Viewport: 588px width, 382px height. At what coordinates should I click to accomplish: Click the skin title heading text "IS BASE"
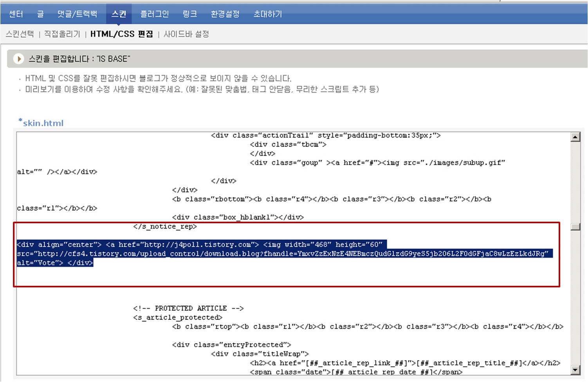pos(114,59)
